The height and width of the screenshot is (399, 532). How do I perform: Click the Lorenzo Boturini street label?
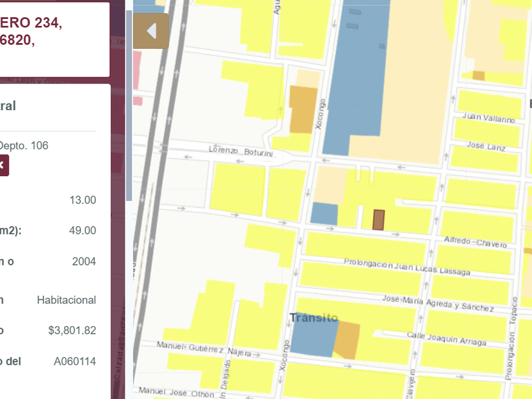coord(241,151)
